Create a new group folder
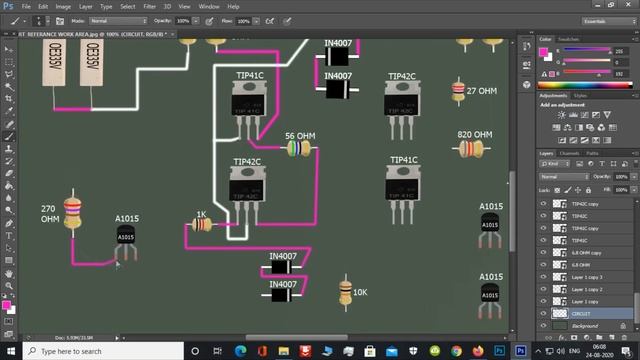 click(599, 338)
